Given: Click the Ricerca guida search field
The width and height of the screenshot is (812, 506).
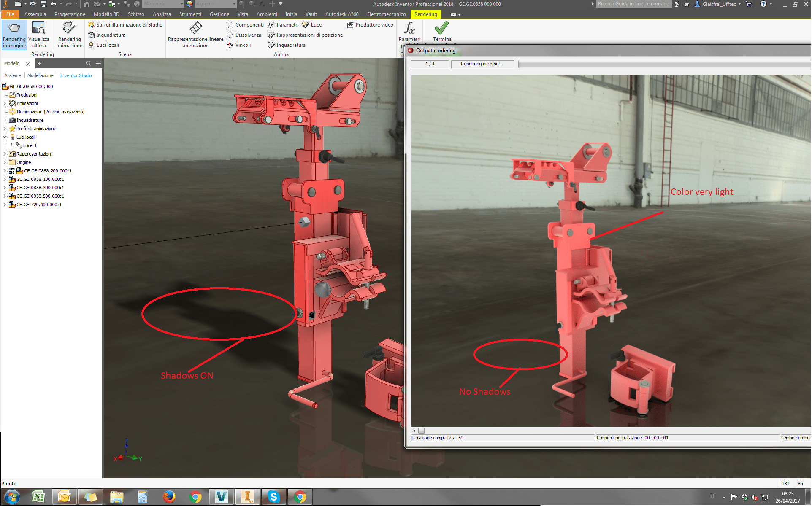Looking at the screenshot, I should (633, 4).
